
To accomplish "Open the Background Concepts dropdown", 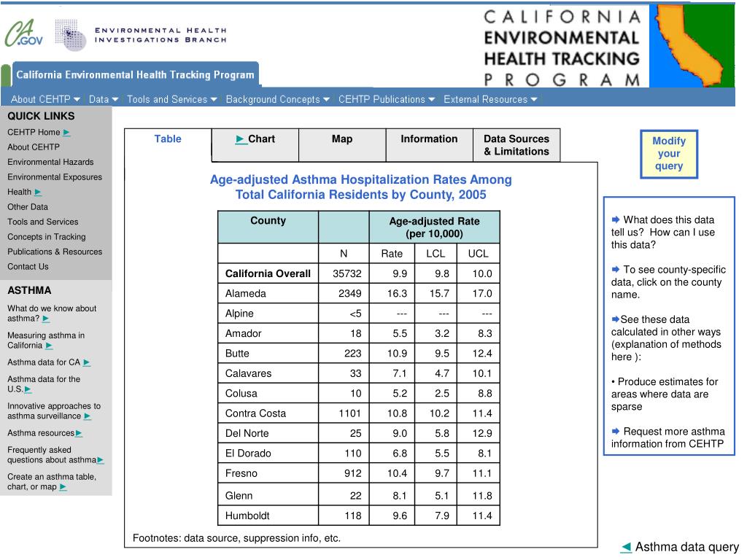I will [278, 99].
